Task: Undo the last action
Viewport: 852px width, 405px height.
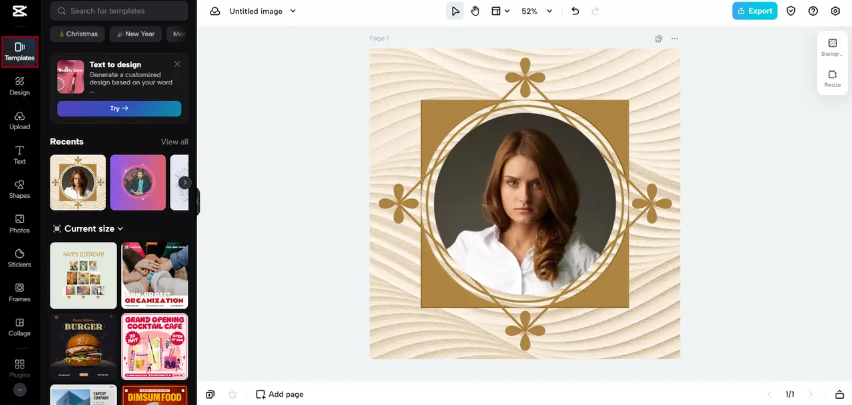Action: [575, 11]
